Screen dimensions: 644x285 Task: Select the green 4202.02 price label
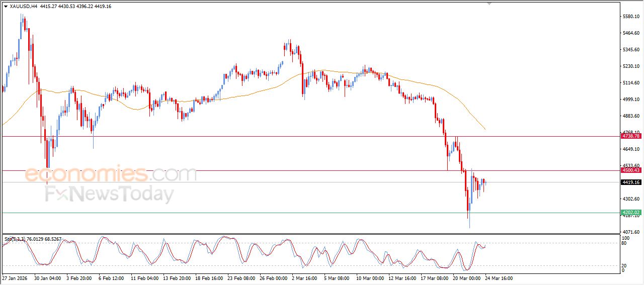[631, 213]
